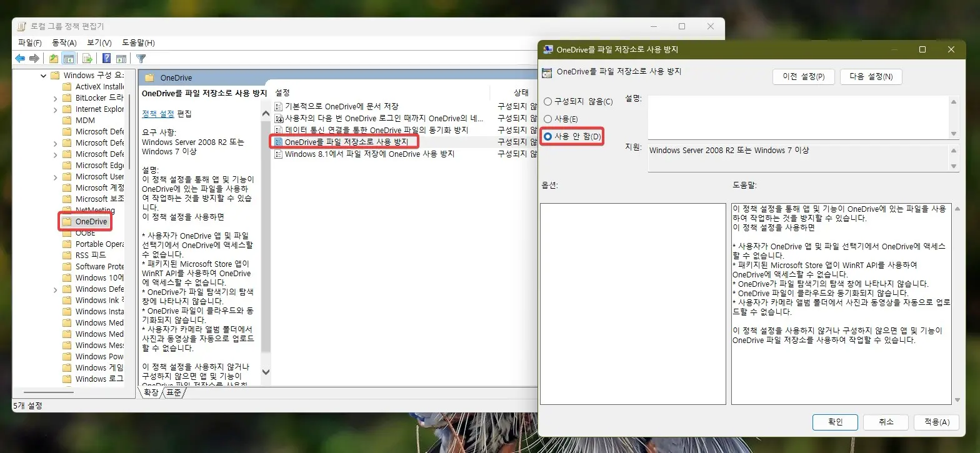
Task: Select '사용자의 다음 번 OneDrive 로그인' setting row
Action: click(x=404, y=118)
